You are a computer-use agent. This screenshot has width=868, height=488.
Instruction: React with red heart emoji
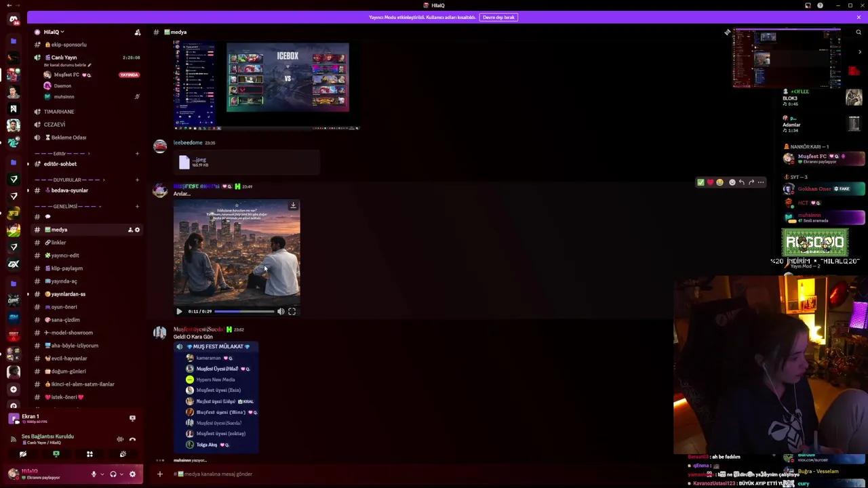pos(710,182)
